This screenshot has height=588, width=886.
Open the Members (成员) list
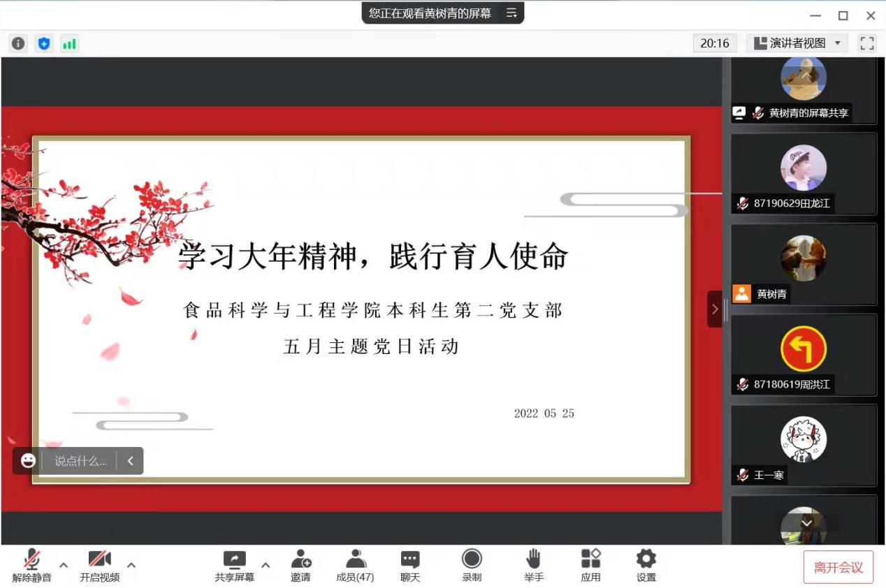coord(355,565)
